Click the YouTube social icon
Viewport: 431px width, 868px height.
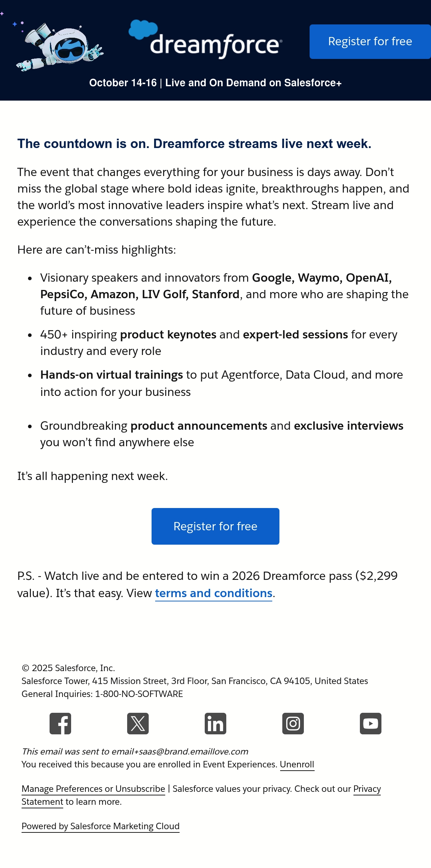click(371, 723)
